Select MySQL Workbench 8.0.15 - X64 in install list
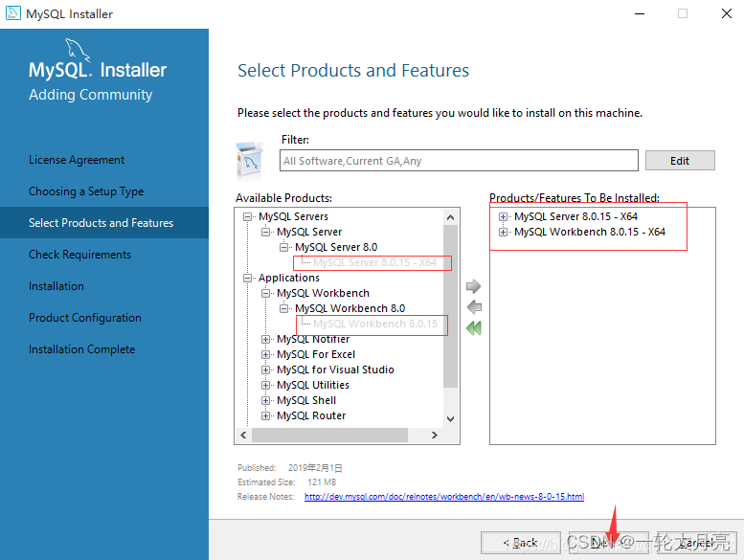This screenshot has width=744, height=560. (x=589, y=232)
